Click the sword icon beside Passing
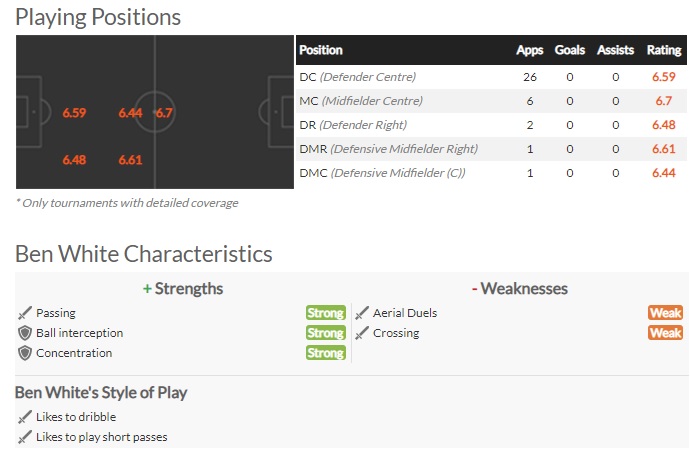Screen dimensions: 690x450 tap(25, 313)
